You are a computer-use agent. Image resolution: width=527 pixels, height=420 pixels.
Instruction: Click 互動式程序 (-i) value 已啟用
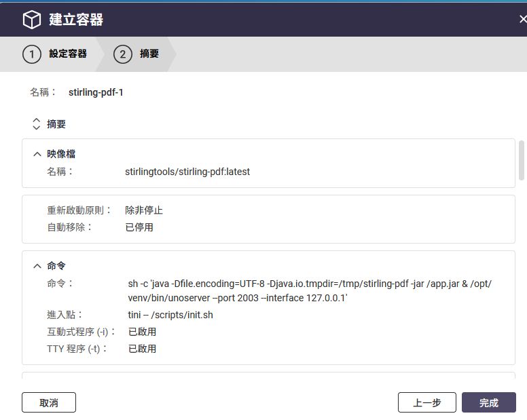point(142,332)
